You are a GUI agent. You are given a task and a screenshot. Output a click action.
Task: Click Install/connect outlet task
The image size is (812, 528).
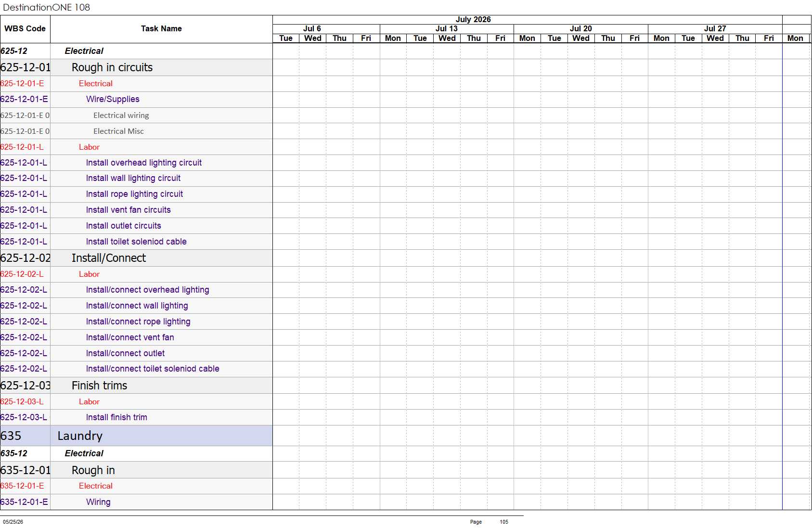(125, 353)
